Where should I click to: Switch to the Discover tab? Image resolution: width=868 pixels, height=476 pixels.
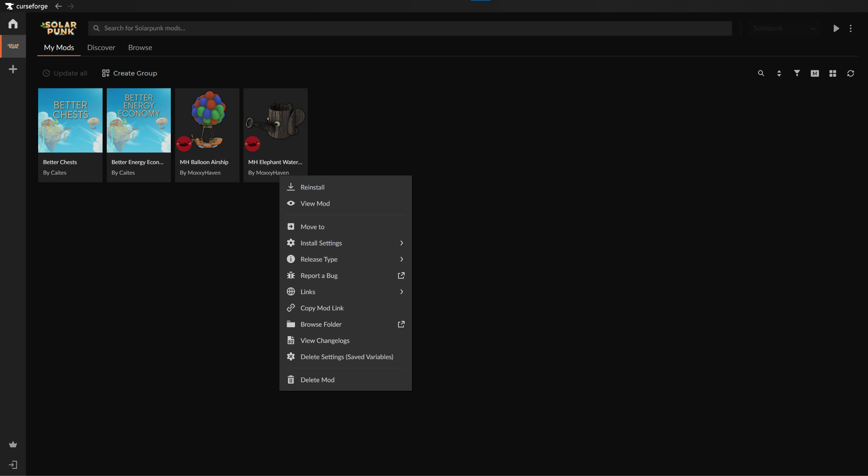point(101,47)
